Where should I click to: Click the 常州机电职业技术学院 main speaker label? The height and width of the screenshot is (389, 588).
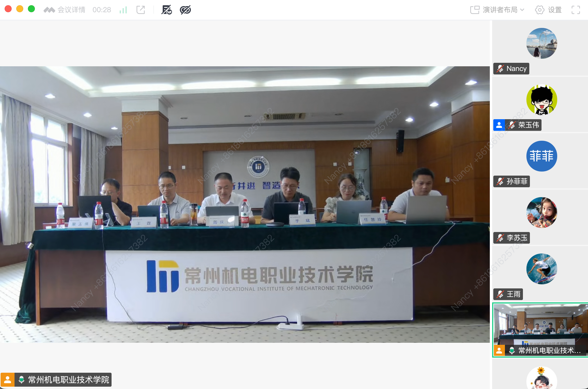pyautogui.click(x=69, y=380)
